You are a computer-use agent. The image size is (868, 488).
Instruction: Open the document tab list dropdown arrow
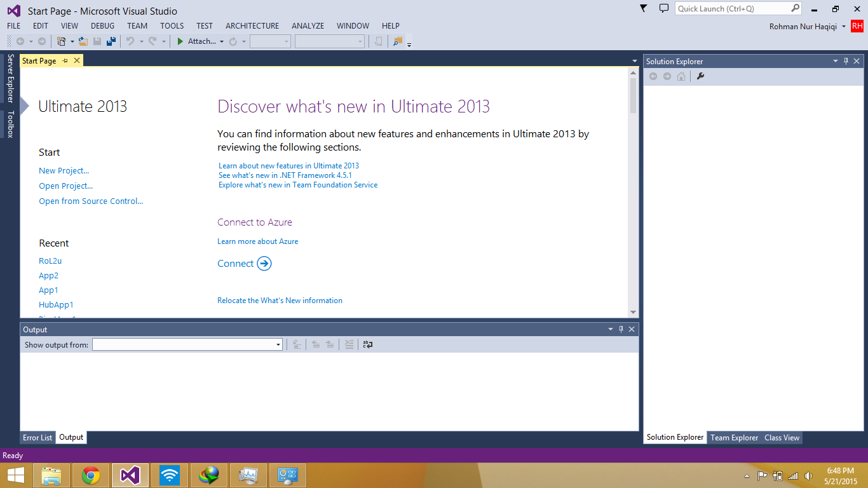[634, 61]
